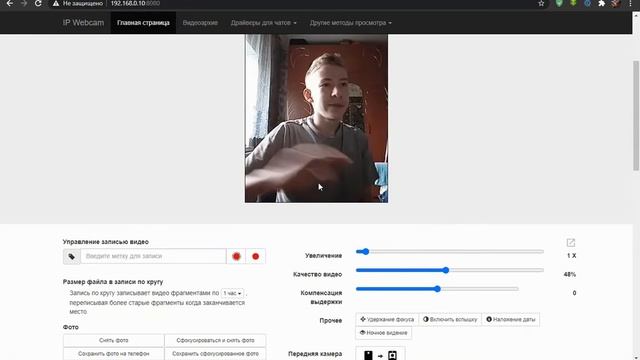Open the profile avatar in browser toolbar

click(x=616, y=3)
